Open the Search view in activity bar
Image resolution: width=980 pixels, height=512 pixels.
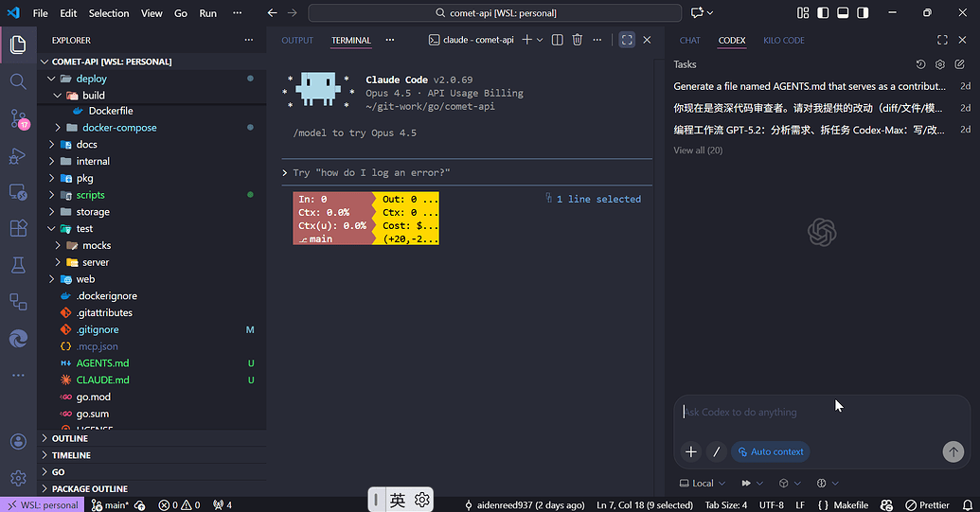pyautogui.click(x=18, y=81)
